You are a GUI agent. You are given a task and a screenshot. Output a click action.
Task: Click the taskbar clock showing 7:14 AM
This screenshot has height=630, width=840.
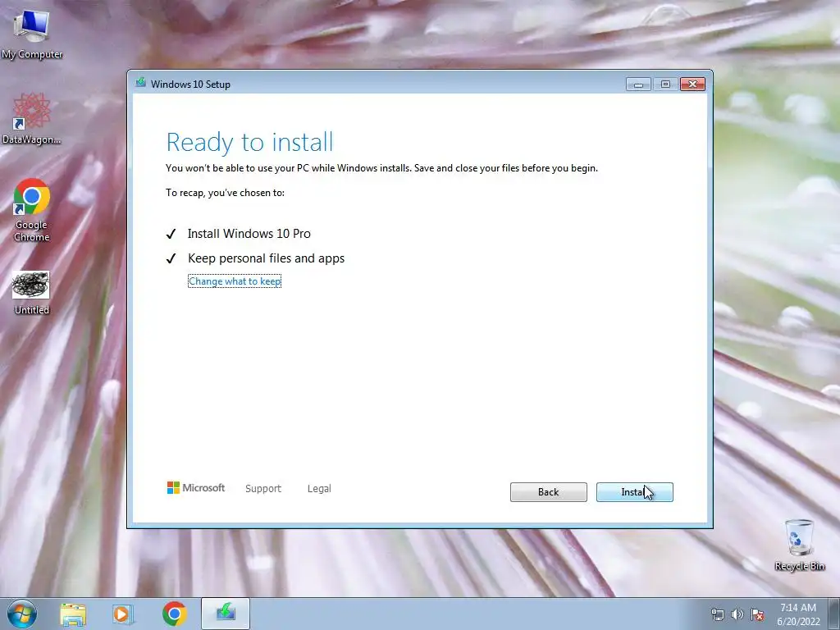[x=798, y=614]
